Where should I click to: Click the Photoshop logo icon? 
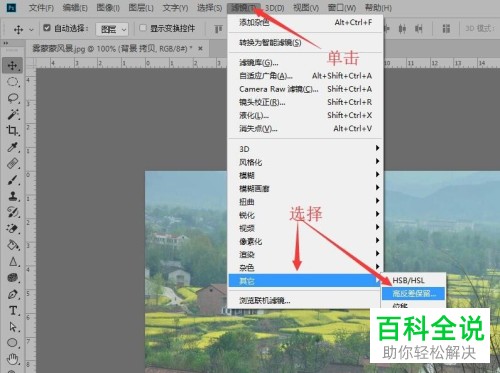coord(11,7)
